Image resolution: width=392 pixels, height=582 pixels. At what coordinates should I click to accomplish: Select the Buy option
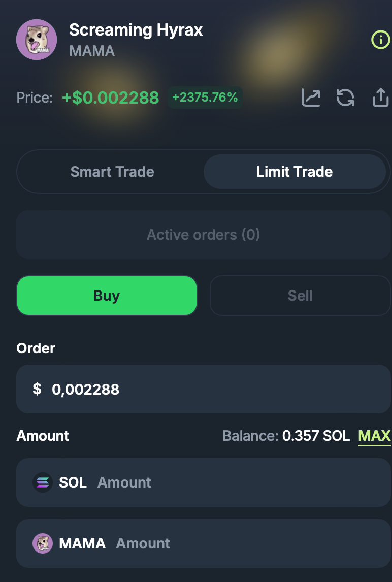coord(107,296)
